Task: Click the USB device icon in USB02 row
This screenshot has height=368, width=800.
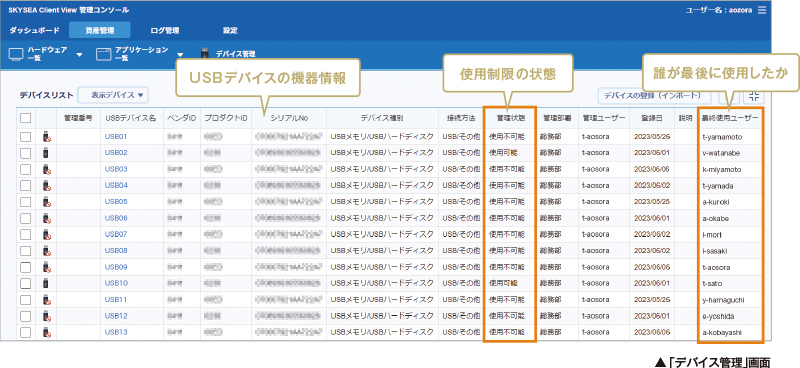Action: [x=46, y=153]
